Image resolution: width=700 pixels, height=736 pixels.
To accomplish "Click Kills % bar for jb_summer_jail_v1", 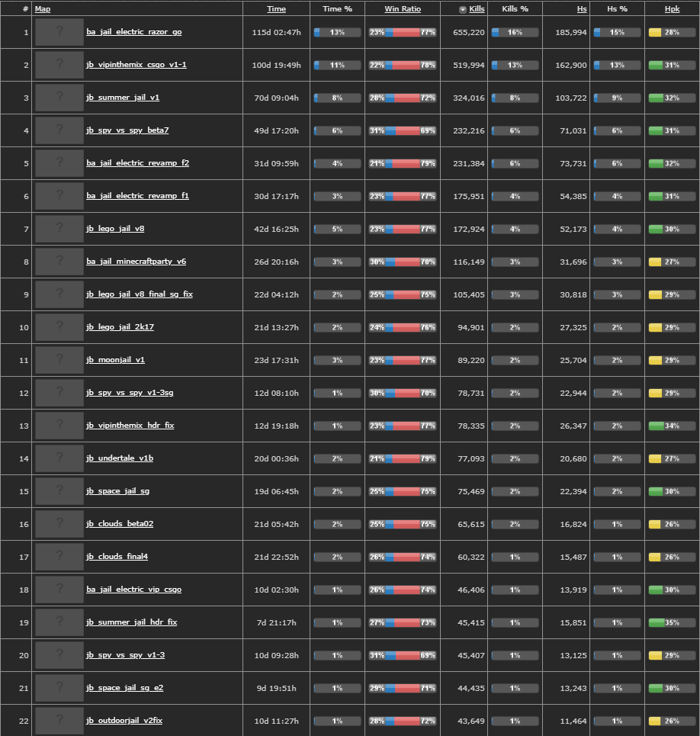I will click(515, 98).
